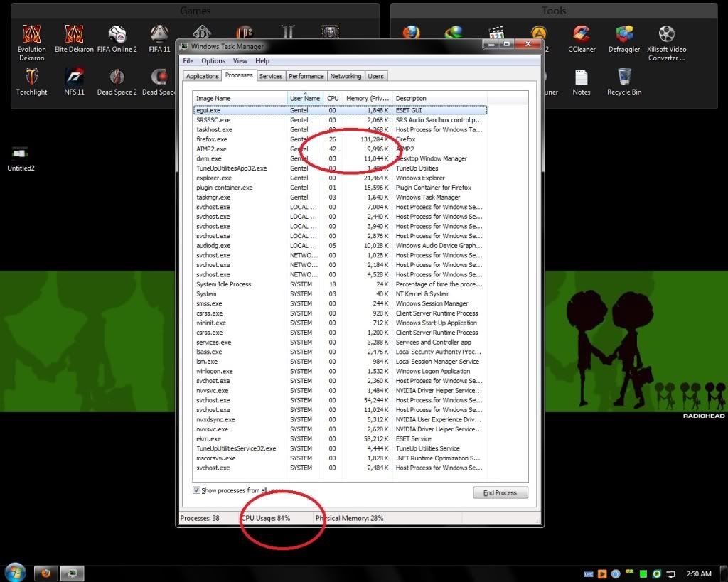
Task: Sort by the Description column header
Action: [439, 98]
